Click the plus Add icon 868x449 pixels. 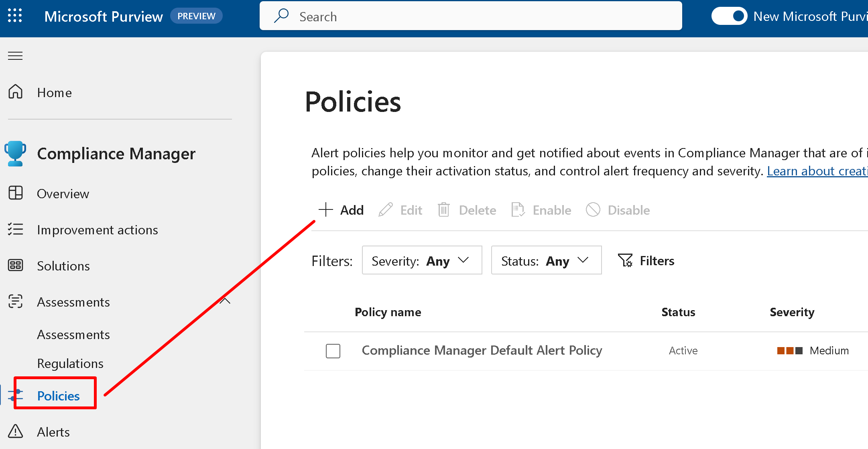click(326, 209)
